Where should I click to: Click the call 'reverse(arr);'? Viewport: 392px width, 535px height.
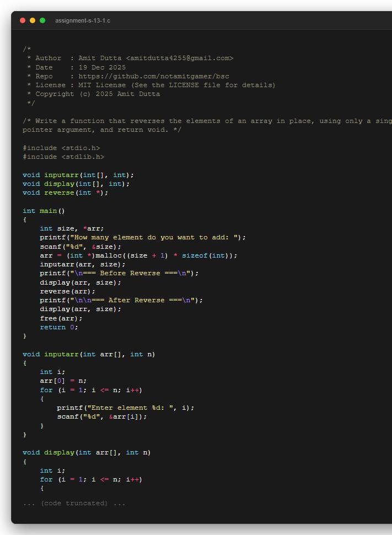coord(68,291)
